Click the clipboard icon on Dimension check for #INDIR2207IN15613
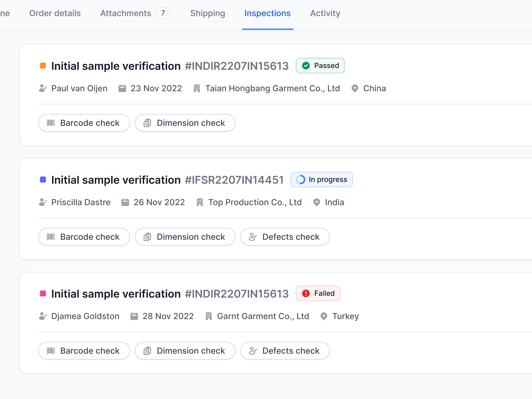532x399 pixels. click(x=148, y=123)
